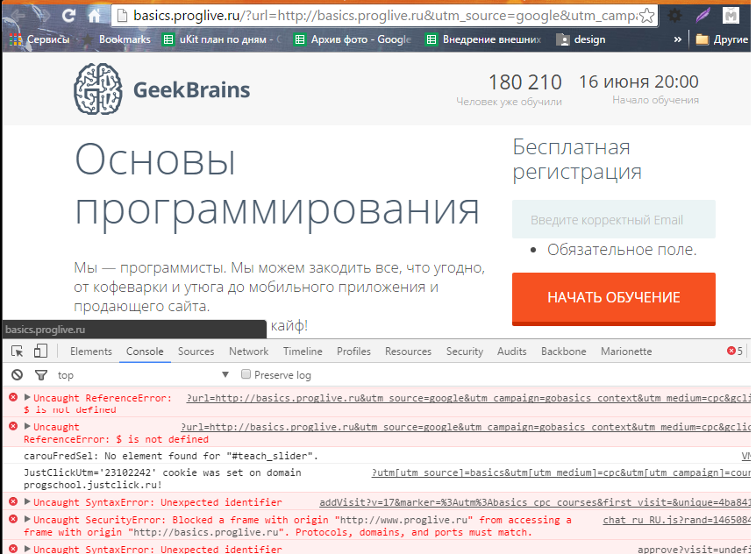Screen dimensions: 756x554
Task: Open the purple feather extension icon
Action: [703, 16]
